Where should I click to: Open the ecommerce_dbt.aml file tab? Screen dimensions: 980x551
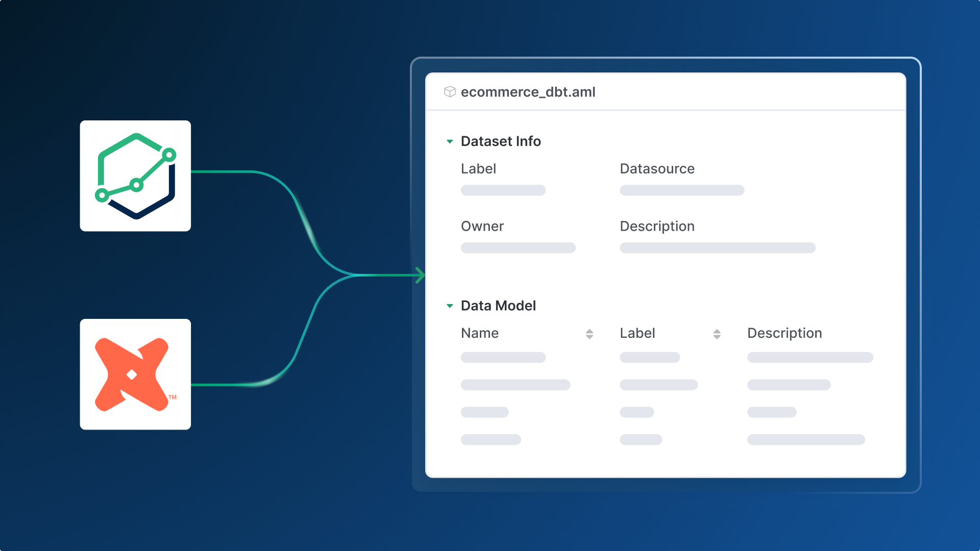pyautogui.click(x=528, y=92)
